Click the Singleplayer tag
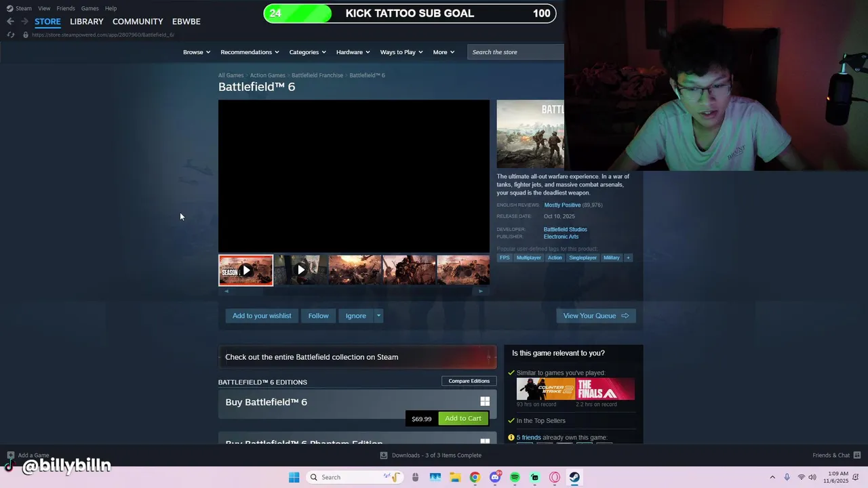Viewport: 868px width, 488px height. click(583, 258)
